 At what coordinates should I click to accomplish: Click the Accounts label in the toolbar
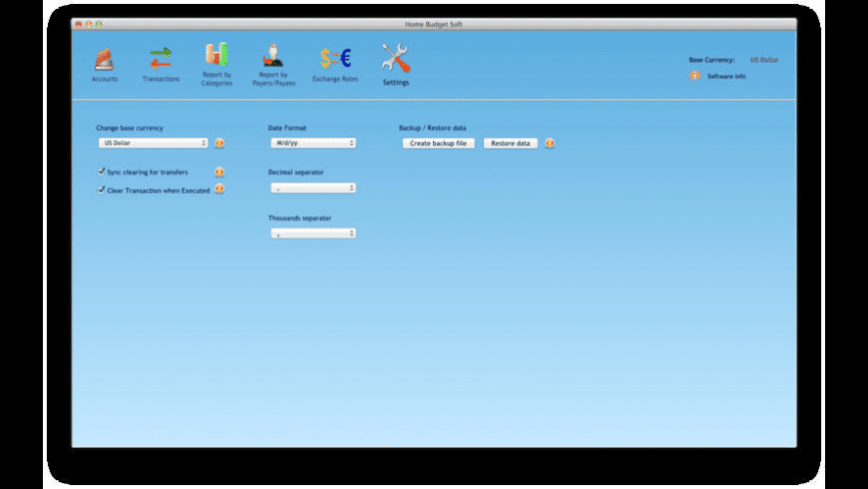pos(105,79)
